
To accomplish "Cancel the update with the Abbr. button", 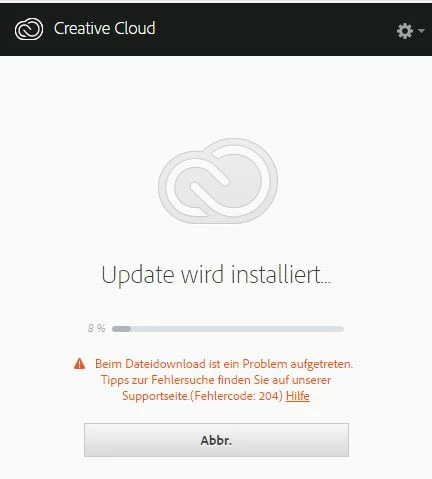I will [216, 440].
